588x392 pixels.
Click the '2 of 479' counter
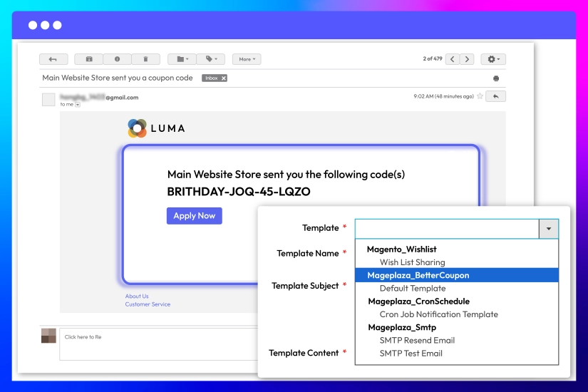click(433, 59)
